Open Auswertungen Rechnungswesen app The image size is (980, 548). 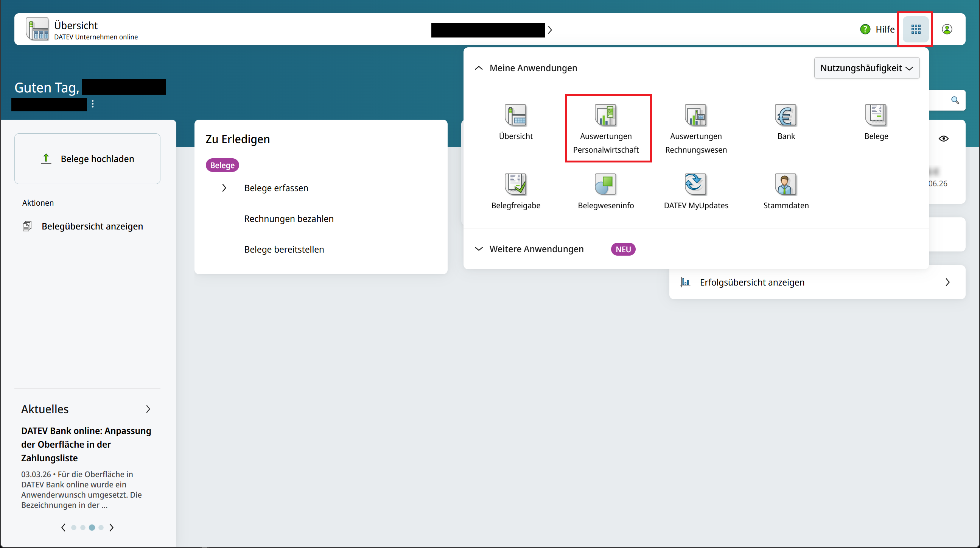(696, 129)
